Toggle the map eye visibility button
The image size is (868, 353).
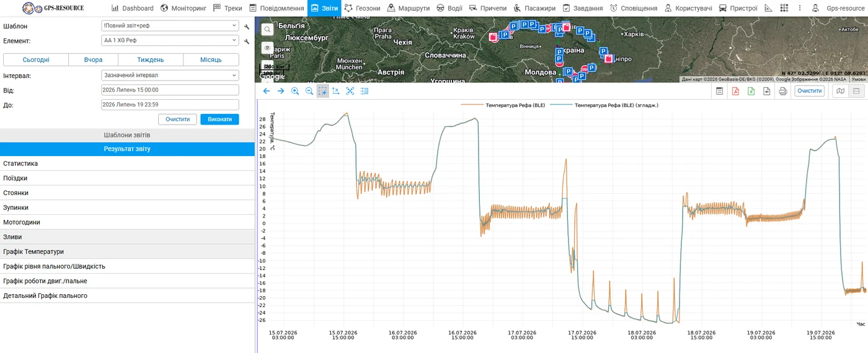tap(267, 48)
